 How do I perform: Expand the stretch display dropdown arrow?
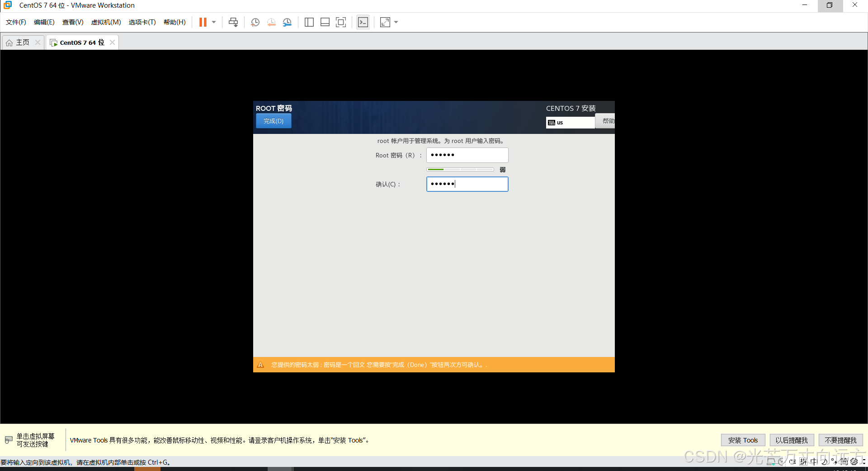[x=396, y=22]
